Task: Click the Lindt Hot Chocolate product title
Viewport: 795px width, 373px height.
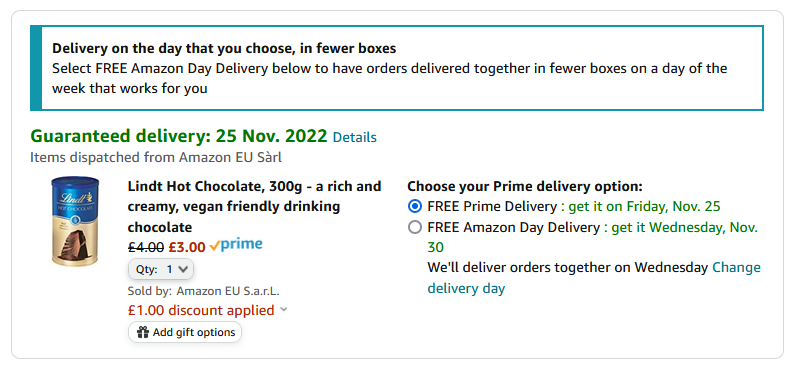Action: coord(255,206)
